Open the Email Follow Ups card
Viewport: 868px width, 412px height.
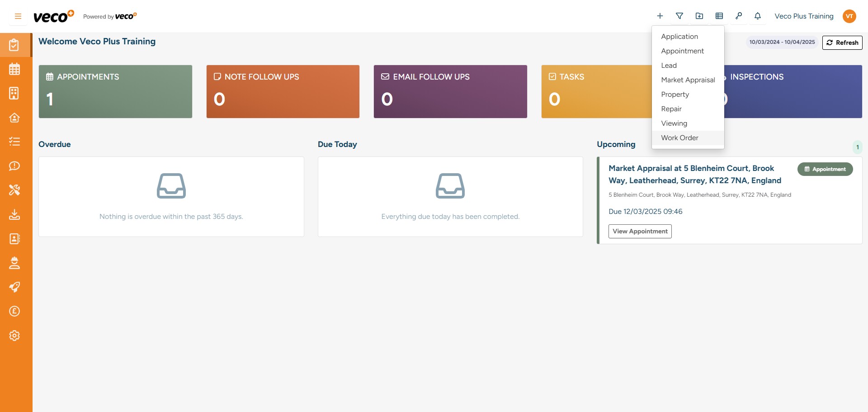[450, 91]
